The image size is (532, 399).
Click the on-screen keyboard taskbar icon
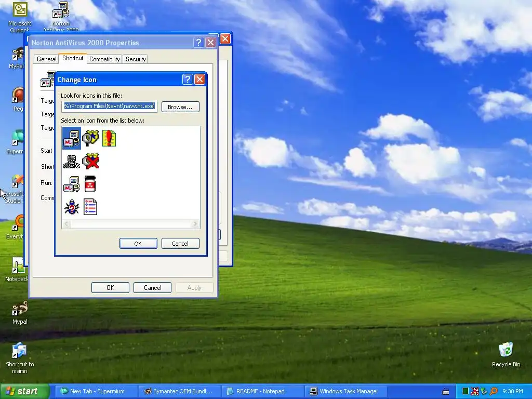click(x=446, y=392)
